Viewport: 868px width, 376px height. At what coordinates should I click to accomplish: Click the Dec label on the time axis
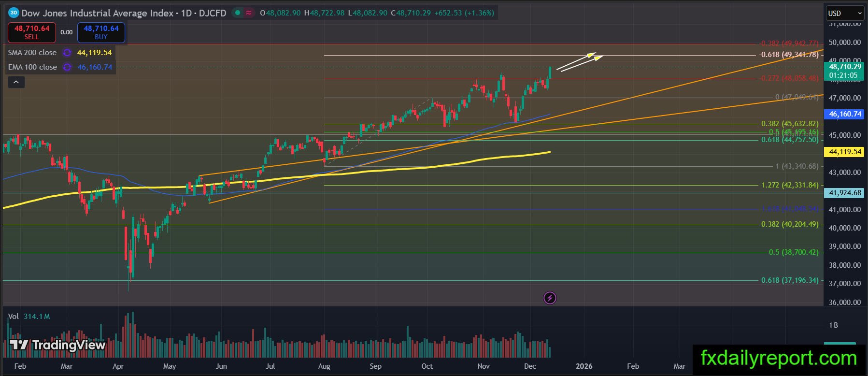pos(530,366)
